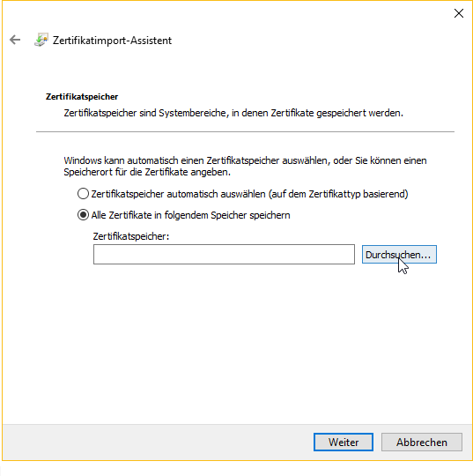Viewport: 473px width, 476px height.
Task: Click the 'Zertifikatimport-Assistent' title text
Action: coord(112,41)
